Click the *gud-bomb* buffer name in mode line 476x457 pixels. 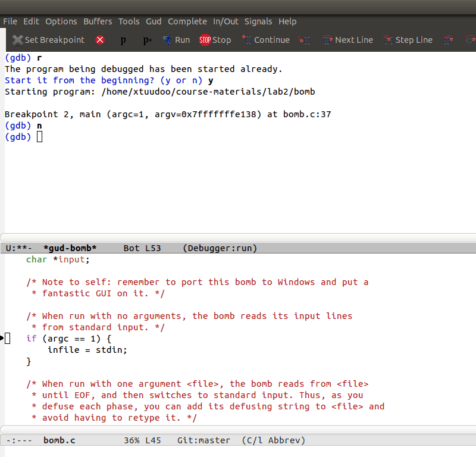70,248
